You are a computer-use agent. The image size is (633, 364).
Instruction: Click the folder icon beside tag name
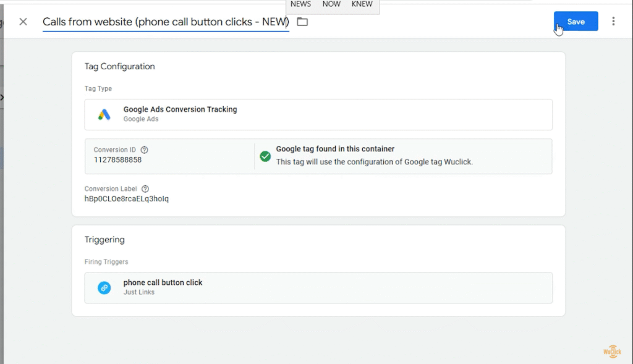302,22
